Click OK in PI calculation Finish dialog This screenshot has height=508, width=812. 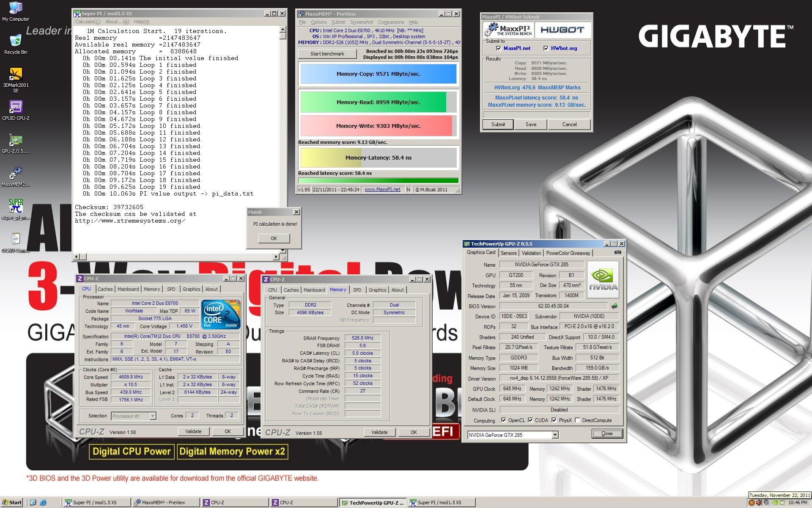coord(274,238)
